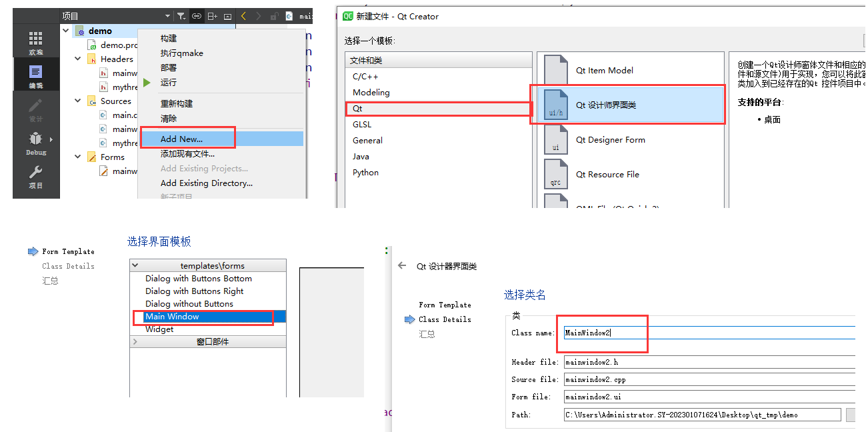This screenshot has height=432, width=868.
Task: Click the Forms folder pencil icon
Action: pyautogui.click(x=92, y=157)
